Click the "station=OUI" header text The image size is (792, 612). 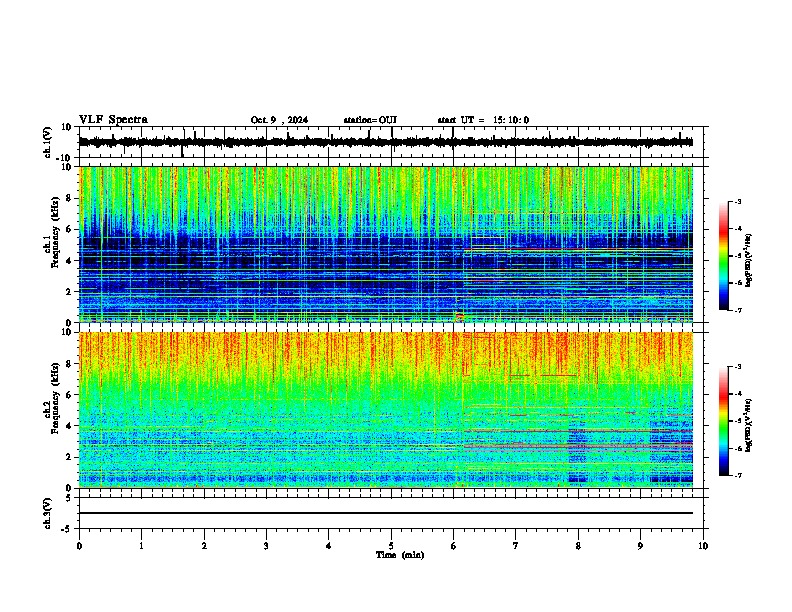370,120
